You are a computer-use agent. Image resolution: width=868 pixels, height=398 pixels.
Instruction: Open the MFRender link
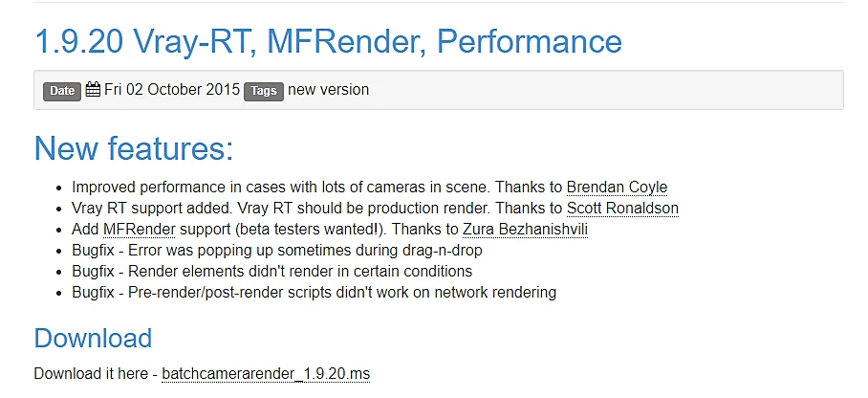(139, 229)
